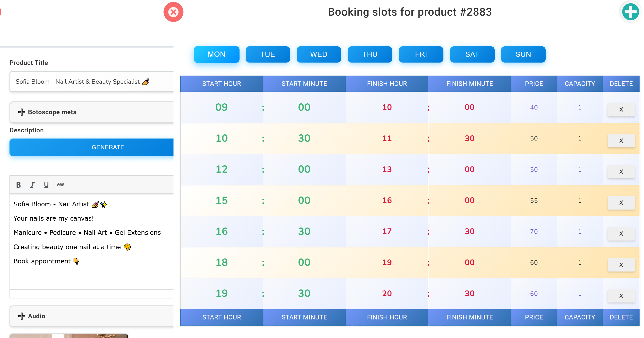Click the Product Title input field
The height and width of the screenshot is (338, 644).
click(x=91, y=81)
